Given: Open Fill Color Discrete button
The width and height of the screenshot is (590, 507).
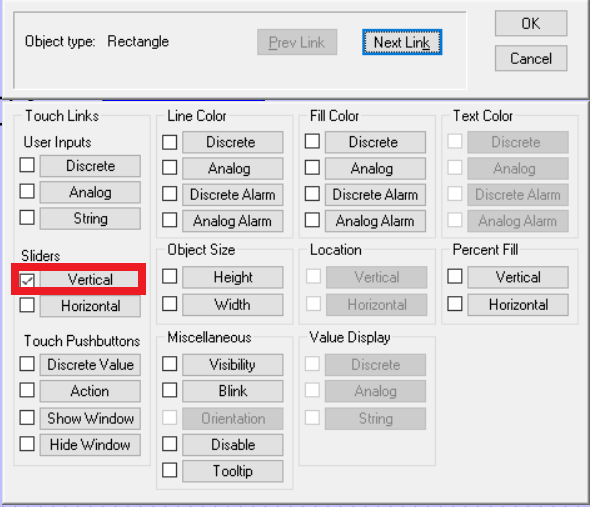Looking at the screenshot, I should coord(375,142).
